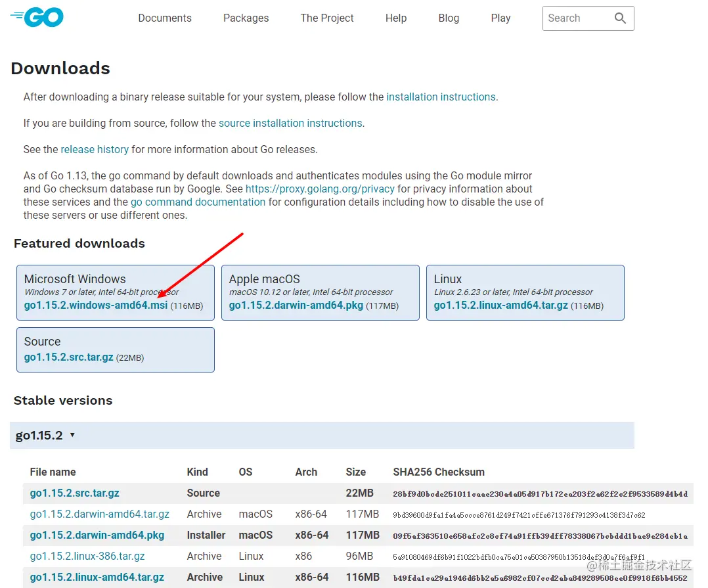
Task: Click the Apple macOS card heading
Action: [264, 279]
